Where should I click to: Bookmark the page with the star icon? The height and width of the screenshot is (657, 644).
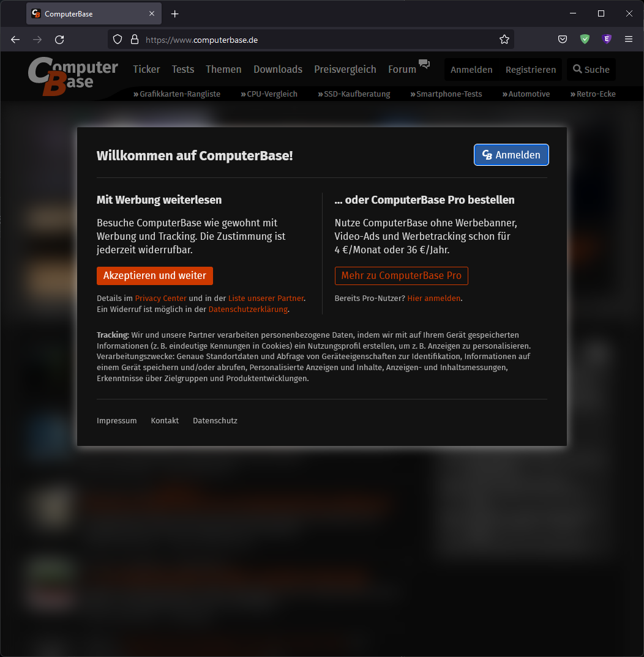click(504, 39)
